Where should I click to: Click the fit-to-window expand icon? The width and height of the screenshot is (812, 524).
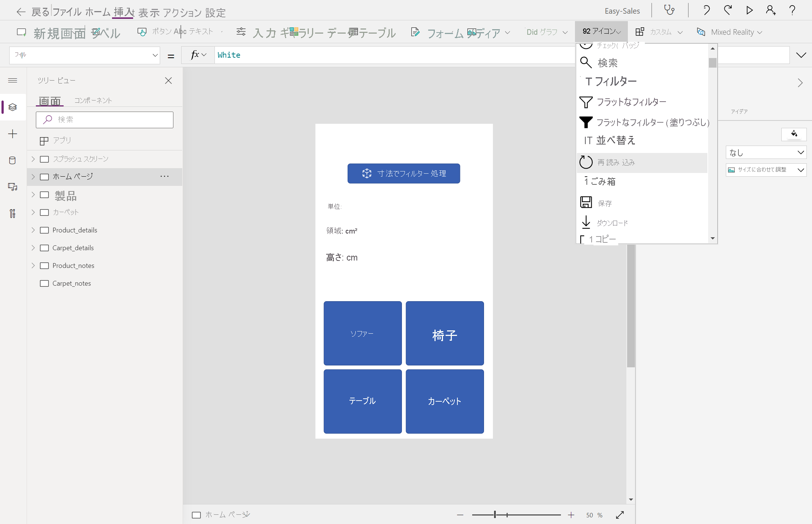620,515
